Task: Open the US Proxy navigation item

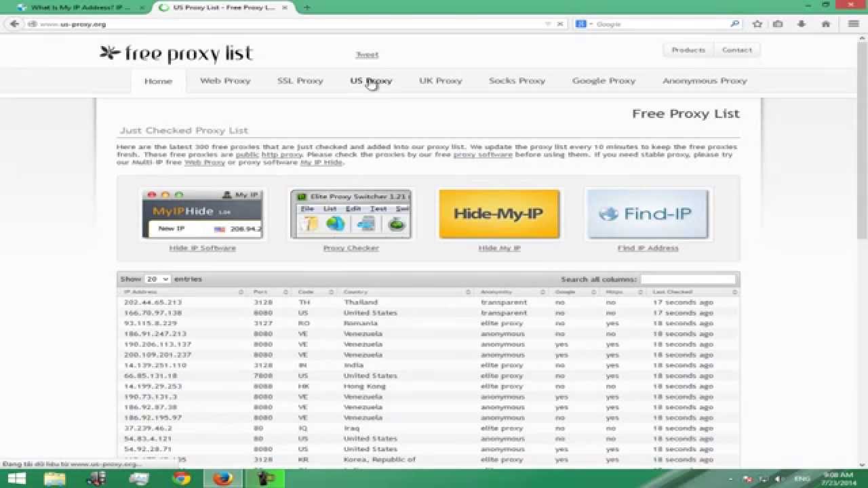Action: [371, 81]
